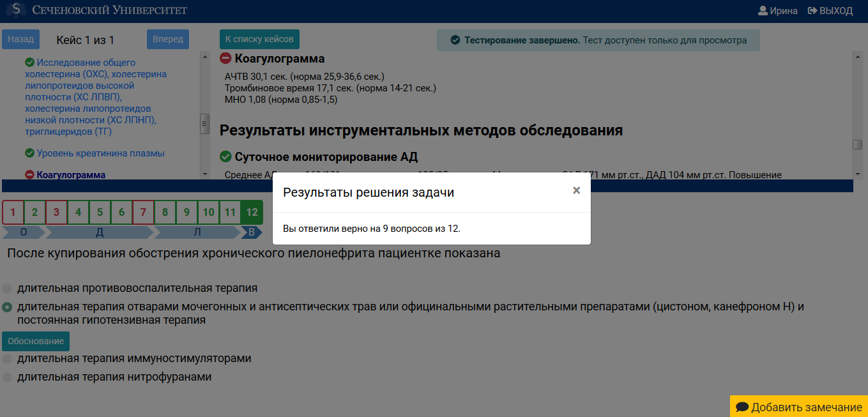Open К списку кейсов
The height and width of the screenshot is (417, 868).
[259, 38]
